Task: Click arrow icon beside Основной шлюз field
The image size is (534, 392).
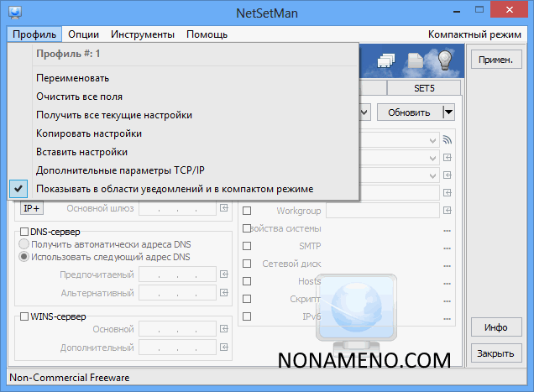Action: (x=224, y=208)
